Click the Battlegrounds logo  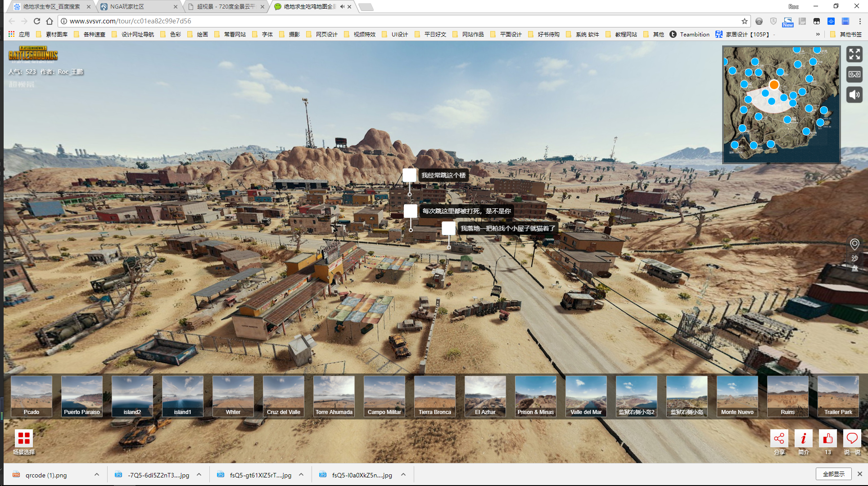point(33,54)
